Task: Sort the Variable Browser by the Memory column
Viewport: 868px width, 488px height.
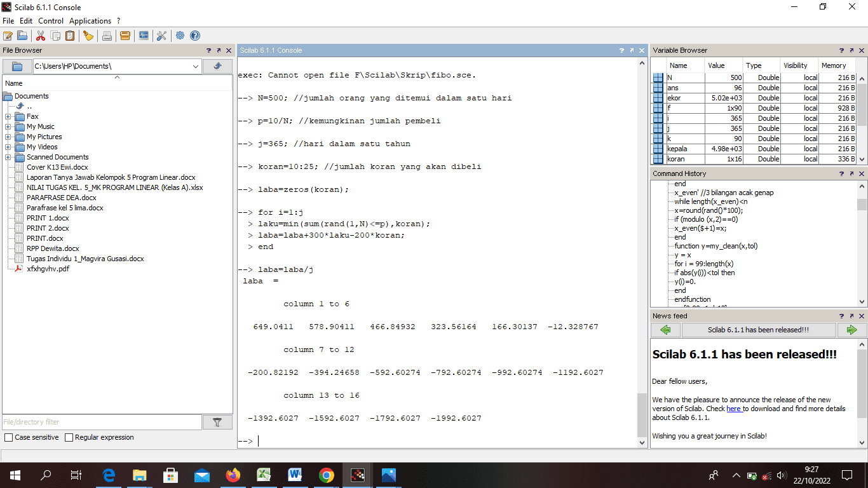Action: 837,65
